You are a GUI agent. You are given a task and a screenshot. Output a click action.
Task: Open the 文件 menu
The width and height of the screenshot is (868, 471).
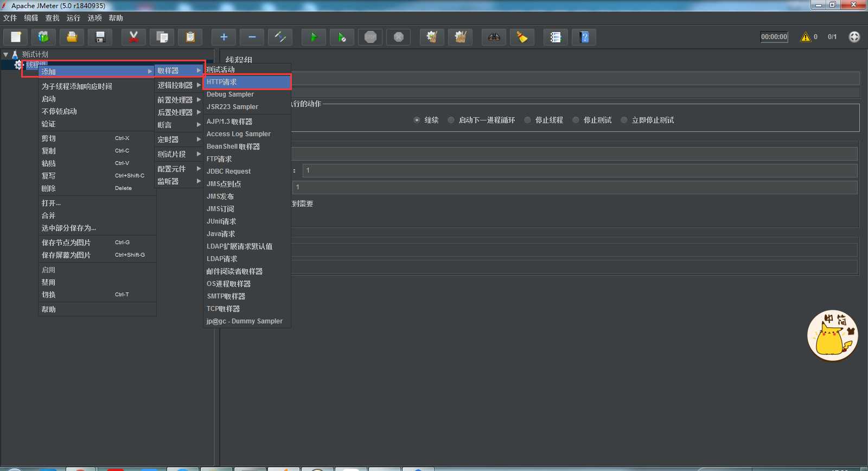pyautogui.click(x=10, y=18)
